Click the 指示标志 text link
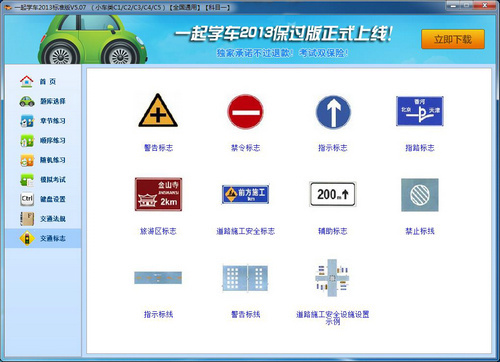The image size is (500, 362). point(333,148)
